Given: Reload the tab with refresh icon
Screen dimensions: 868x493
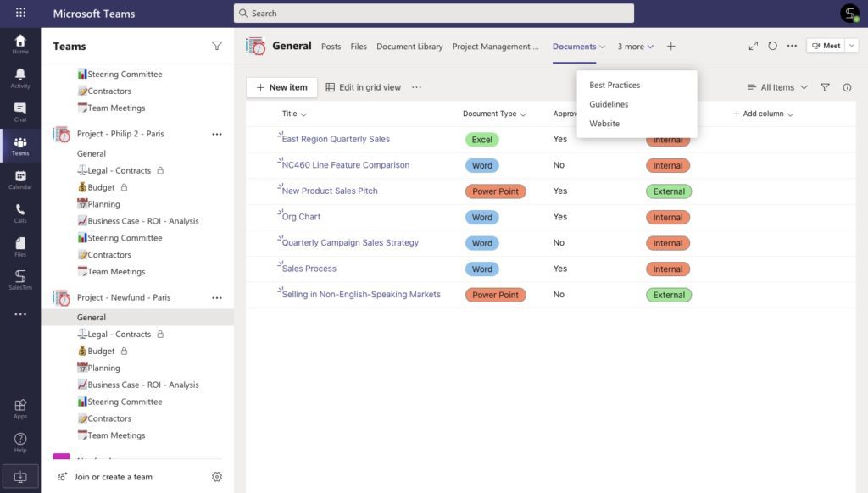Looking at the screenshot, I should [x=773, y=46].
